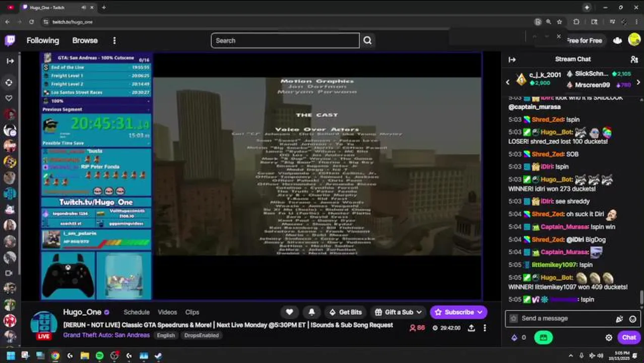Screen dimensions: 644x363
Task: Click the Hugo_One avatar with LIVE badge
Action: [x=44, y=324]
